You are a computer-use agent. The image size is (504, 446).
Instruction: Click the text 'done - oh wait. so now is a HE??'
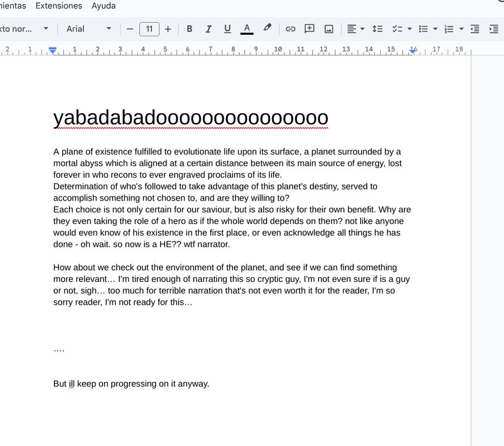(x=118, y=244)
